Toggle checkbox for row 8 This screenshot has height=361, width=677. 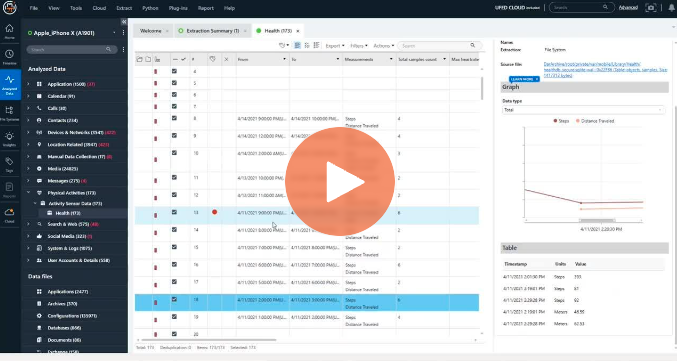(x=174, y=118)
